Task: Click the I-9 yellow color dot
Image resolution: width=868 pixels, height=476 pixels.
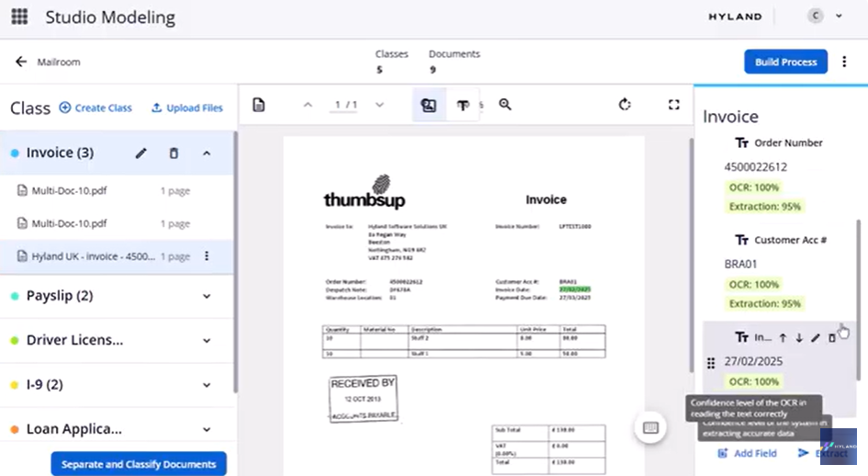Action: pos(15,385)
